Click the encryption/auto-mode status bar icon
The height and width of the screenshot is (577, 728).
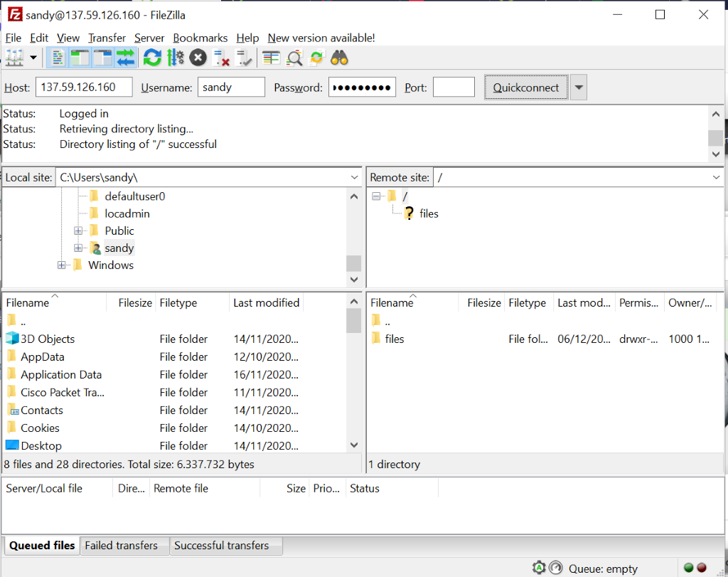pos(539,568)
